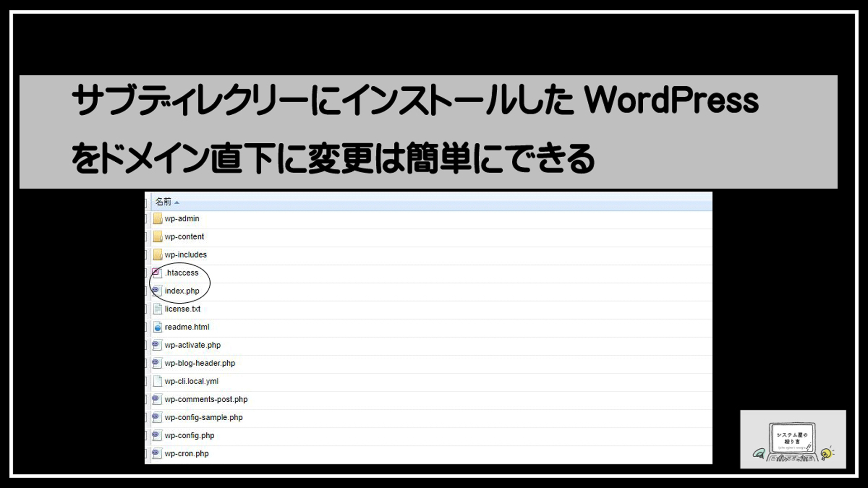This screenshot has height=488, width=868.
Task: Click the システム屋の独り言 logo thumbnail
Action: click(793, 439)
